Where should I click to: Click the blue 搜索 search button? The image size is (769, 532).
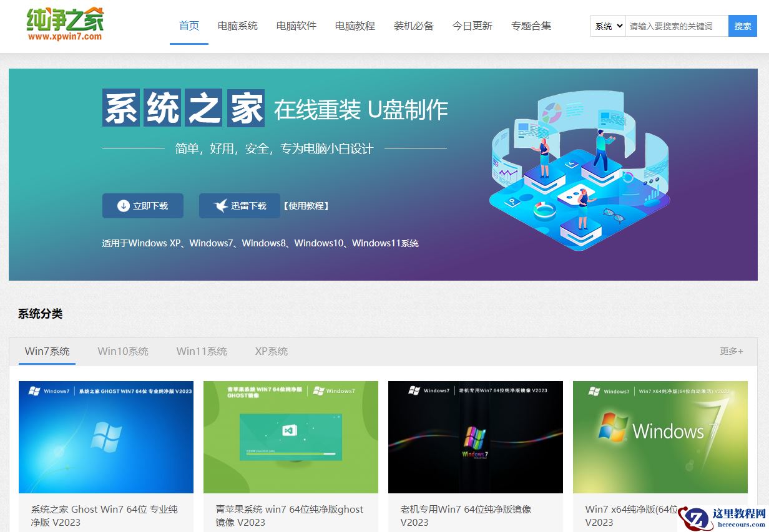[742, 26]
